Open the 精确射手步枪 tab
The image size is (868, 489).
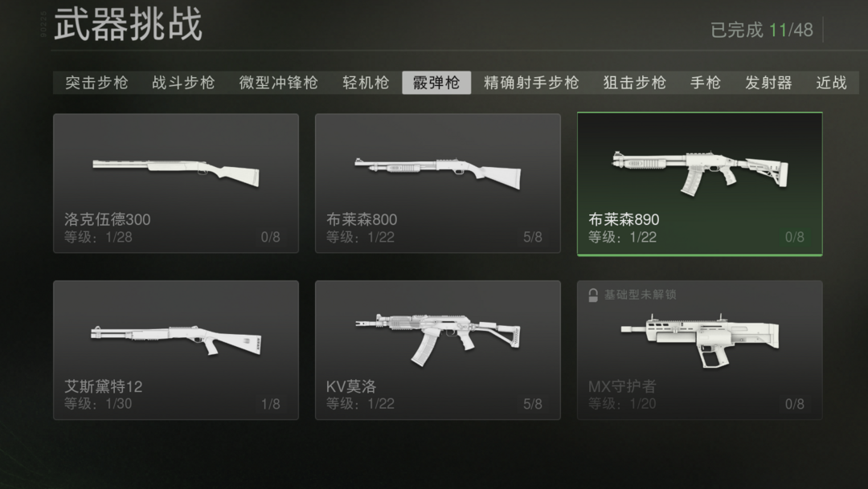[531, 83]
